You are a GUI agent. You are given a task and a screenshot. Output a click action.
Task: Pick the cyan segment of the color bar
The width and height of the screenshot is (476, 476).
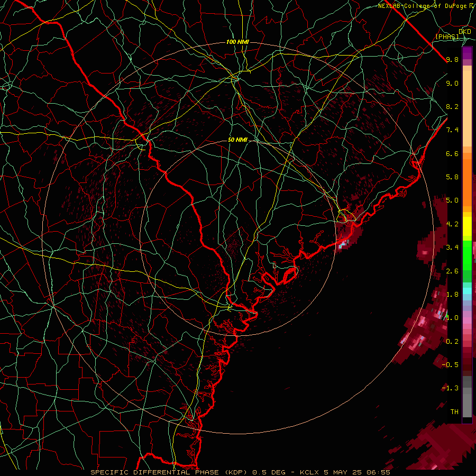467,291
